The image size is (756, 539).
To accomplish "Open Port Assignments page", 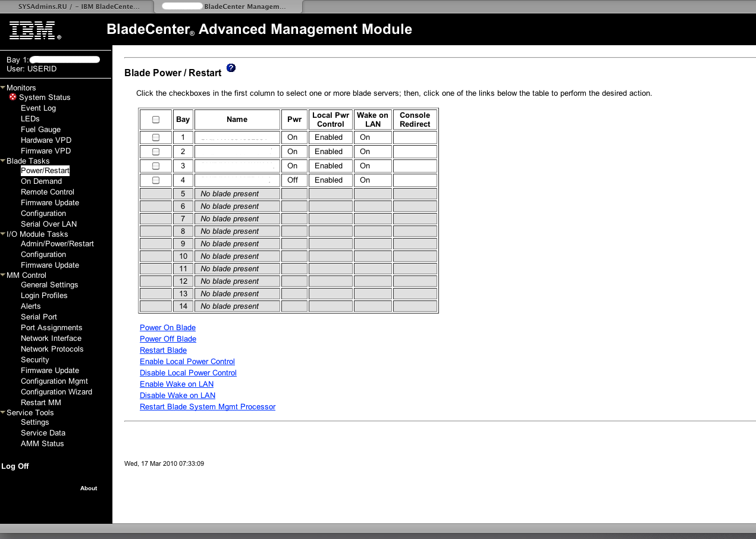I will (x=52, y=328).
